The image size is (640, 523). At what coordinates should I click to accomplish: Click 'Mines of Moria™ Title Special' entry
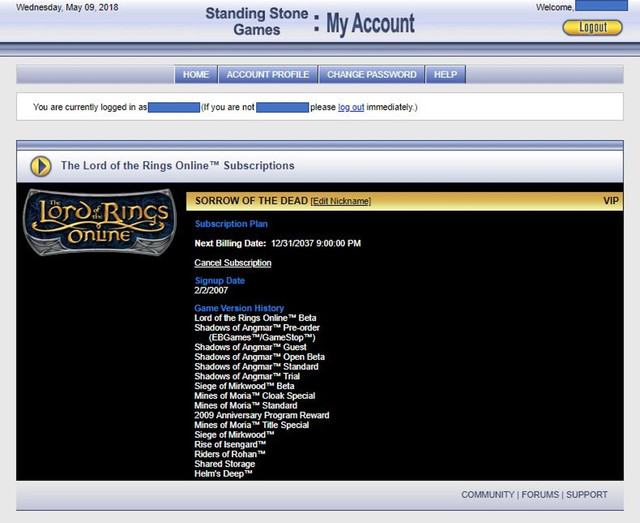coord(251,425)
